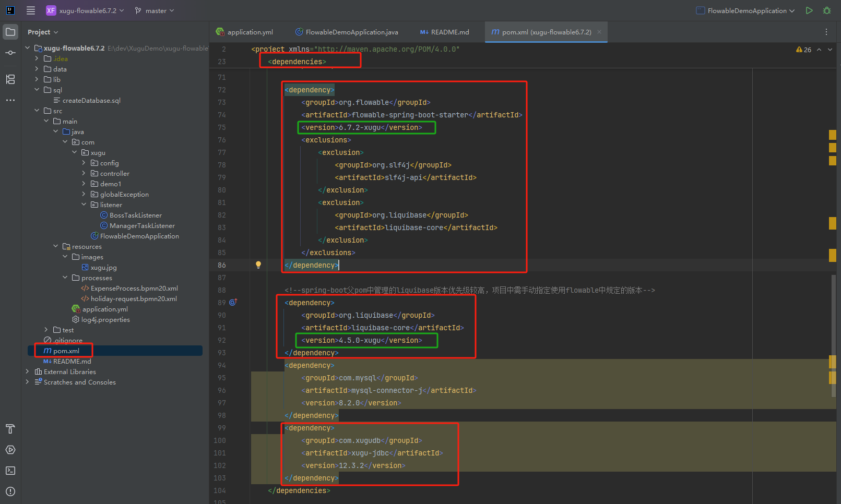
Task: Click the yellow lightbulb quick-fix icon
Action: 258,265
